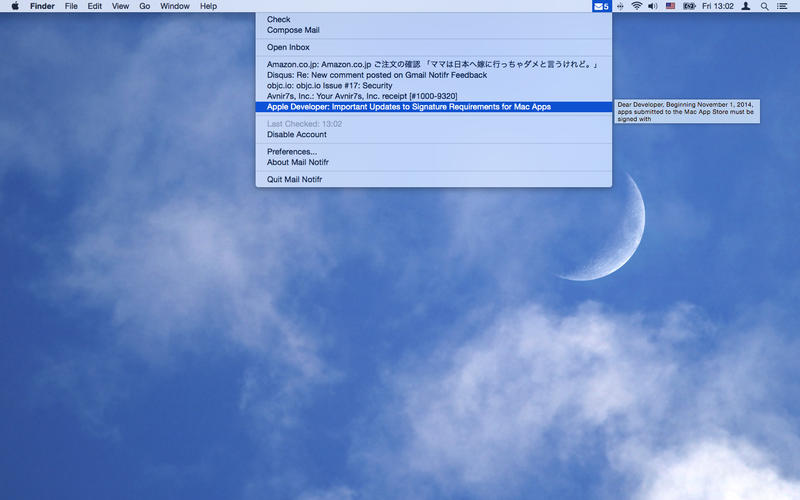Quit Mail Notifr from the menu
This screenshot has height=500, width=800.
(x=294, y=180)
